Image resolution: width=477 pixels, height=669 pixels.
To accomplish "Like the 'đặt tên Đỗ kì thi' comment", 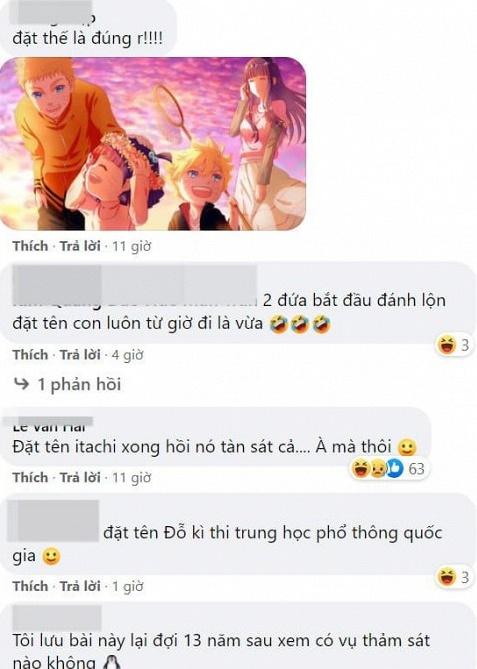I will [30, 586].
